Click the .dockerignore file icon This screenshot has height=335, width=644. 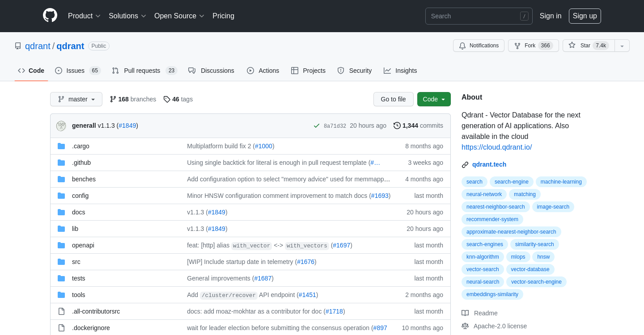tap(61, 328)
